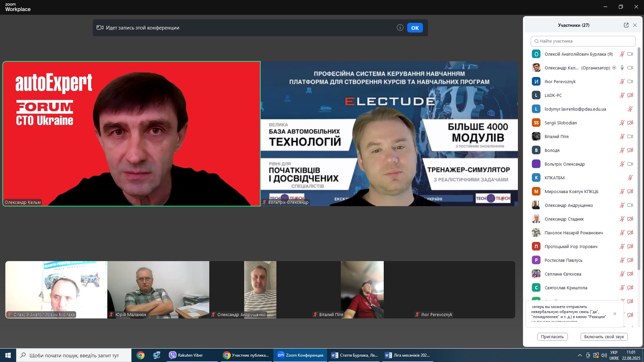Select participant КПКАТБМ in list
This screenshot has width=644, height=362.
(x=583, y=178)
